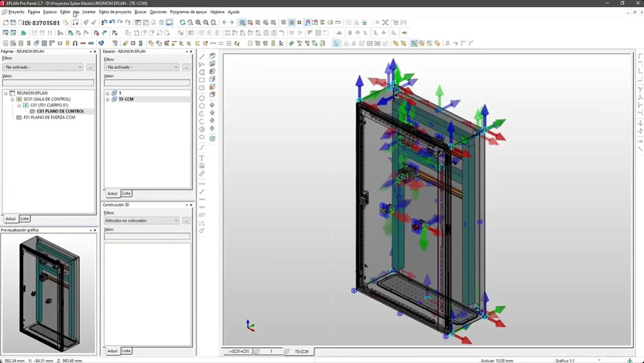Open the Ventana menu
644x363 pixels.
pyautogui.click(x=217, y=12)
